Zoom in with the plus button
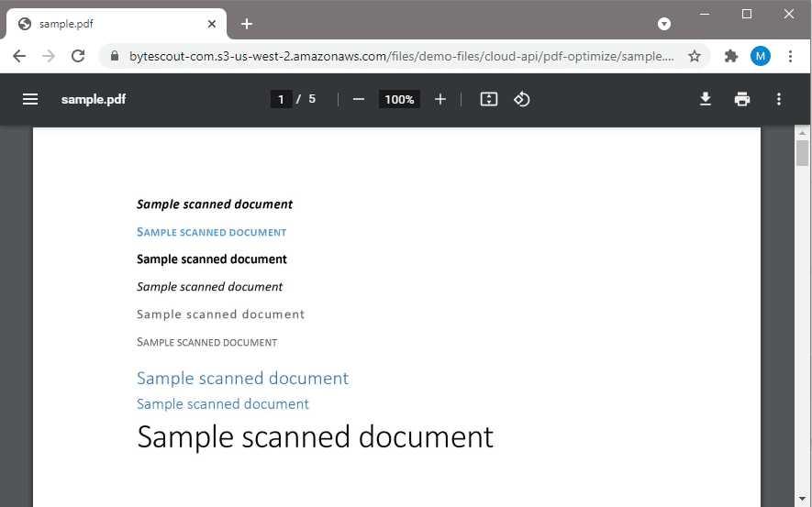The image size is (812, 507). [x=440, y=99]
